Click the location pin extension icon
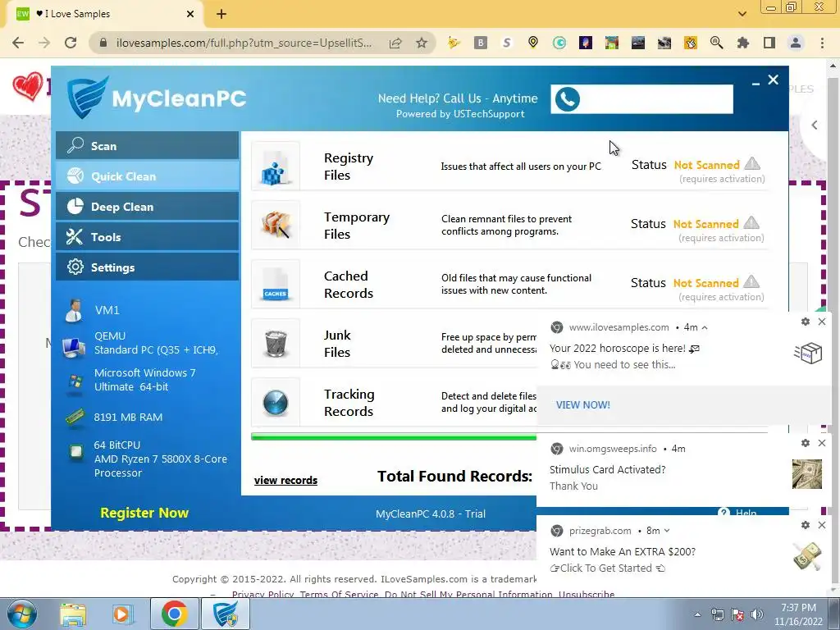 pos(533,43)
